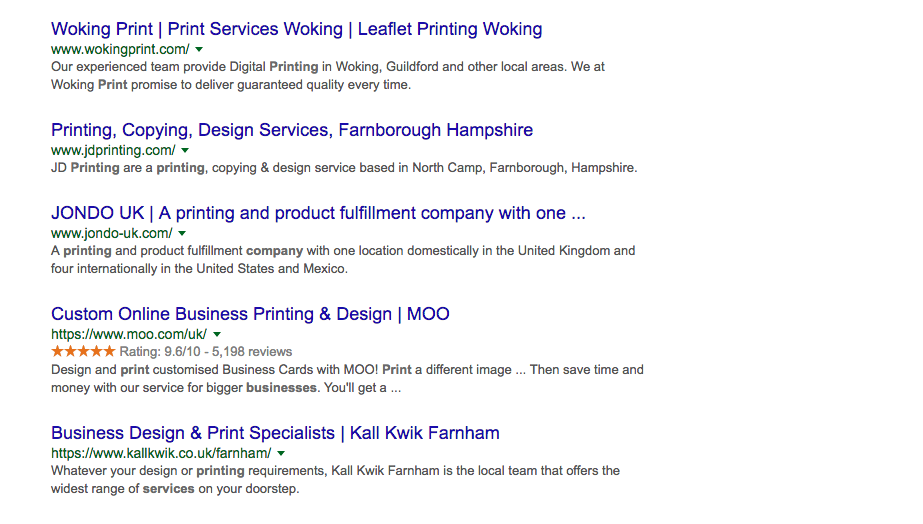Image resolution: width=923 pixels, height=524 pixels.
Task: Open the JONDO UK result title
Action: 318,213
